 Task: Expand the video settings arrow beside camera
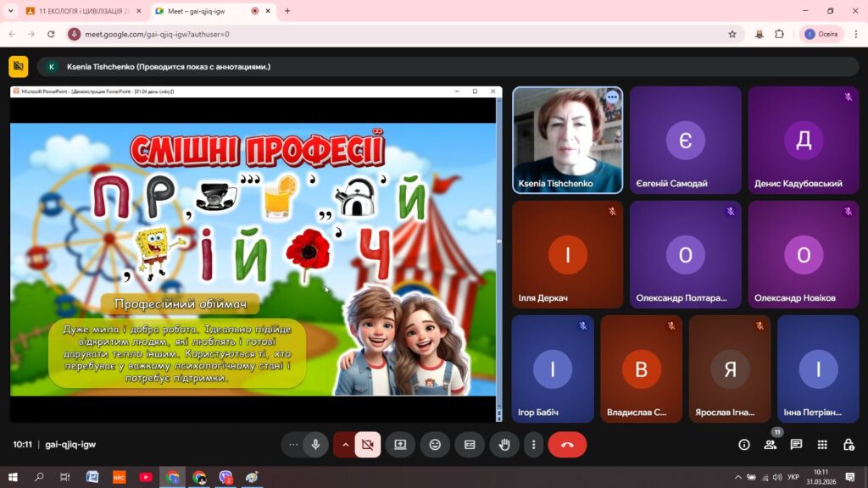tap(345, 444)
